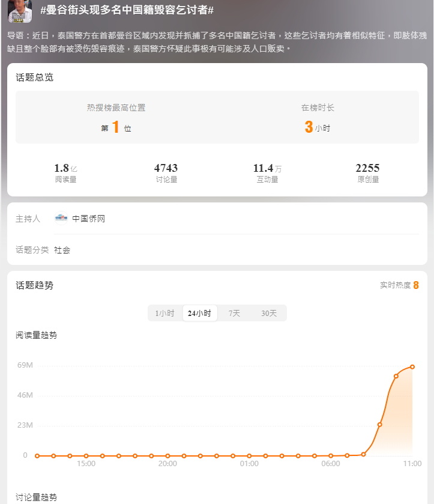Select the 1小时 trend tab

(165, 313)
